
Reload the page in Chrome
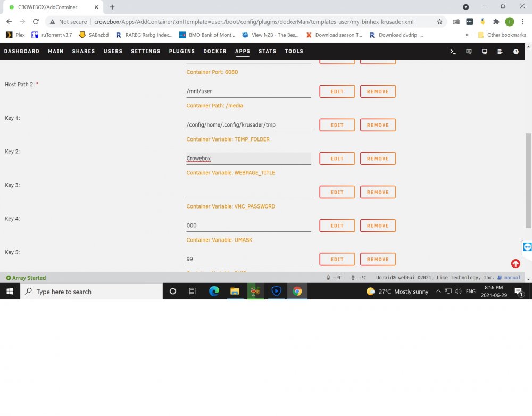pyautogui.click(x=36, y=22)
